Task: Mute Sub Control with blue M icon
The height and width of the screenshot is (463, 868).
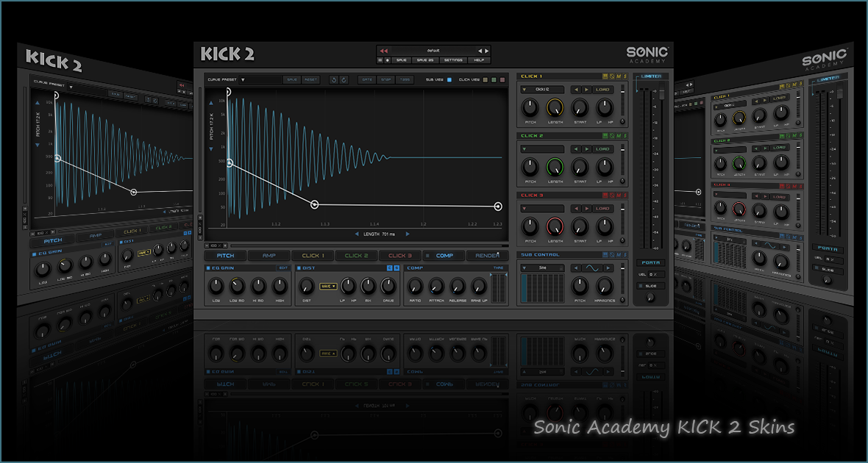Action: (x=619, y=255)
